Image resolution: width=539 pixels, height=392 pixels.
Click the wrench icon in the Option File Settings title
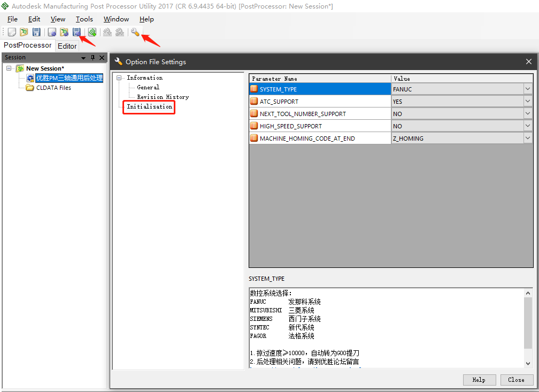point(119,62)
